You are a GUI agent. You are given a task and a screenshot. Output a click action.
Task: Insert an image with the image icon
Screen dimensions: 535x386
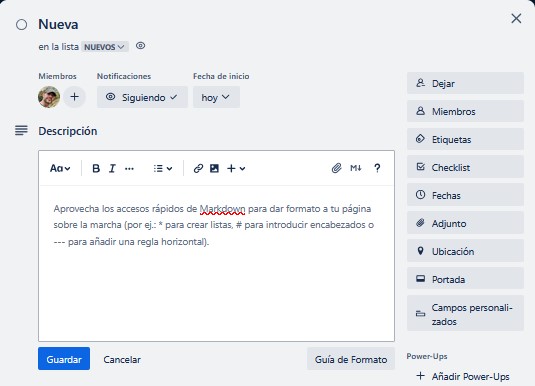[x=214, y=168]
